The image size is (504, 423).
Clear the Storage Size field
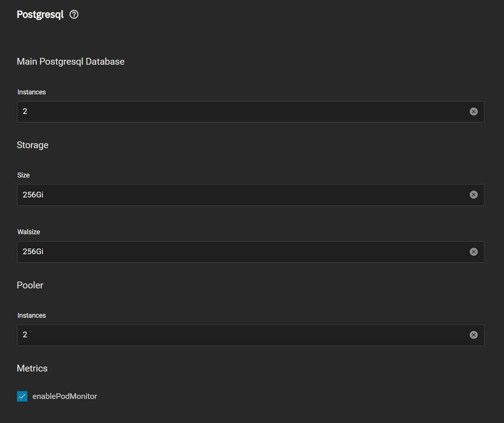pyautogui.click(x=474, y=195)
